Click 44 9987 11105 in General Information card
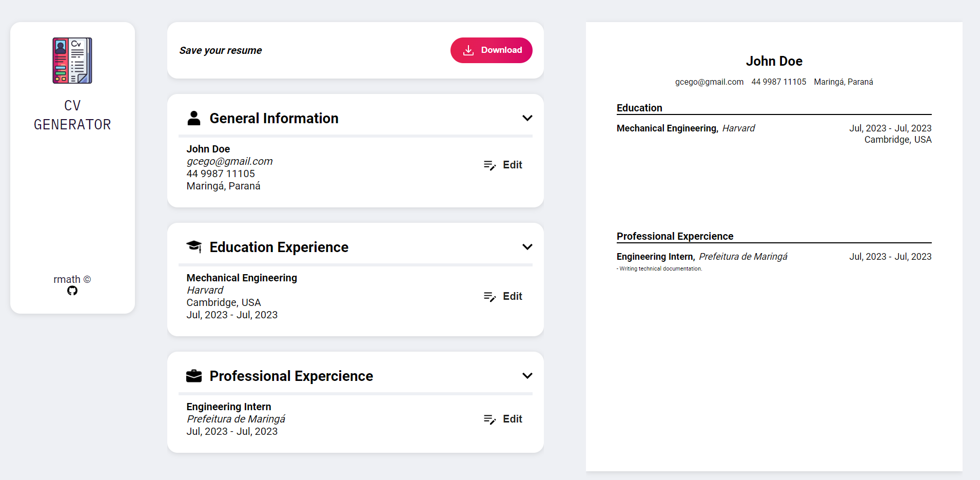 coord(221,174)
